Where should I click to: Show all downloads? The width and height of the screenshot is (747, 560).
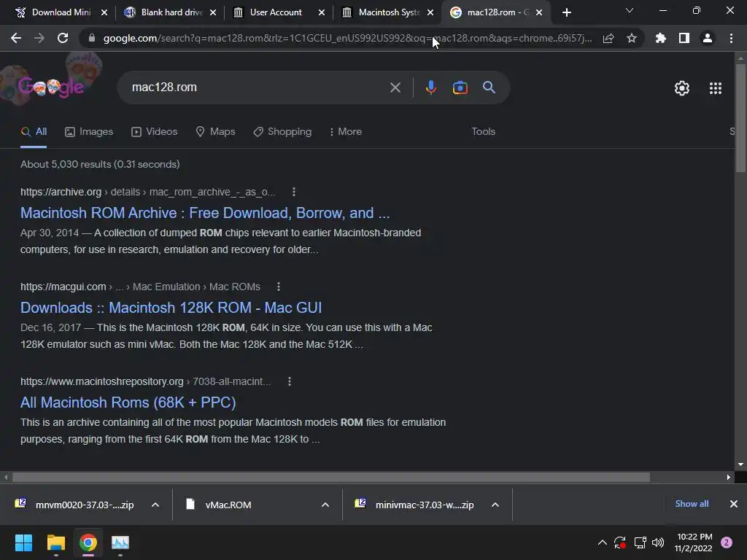tap(692, 504)
